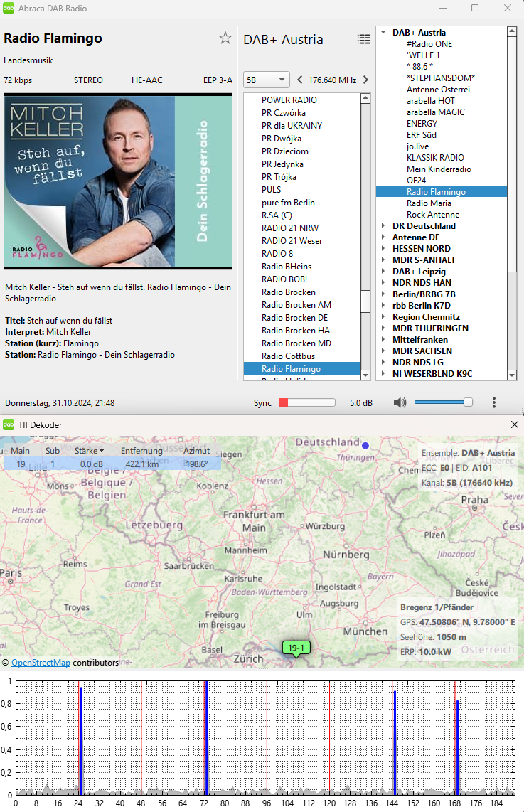Select transmitter row 19 in TII table
The image size is (524, 812).
[112, 464]
